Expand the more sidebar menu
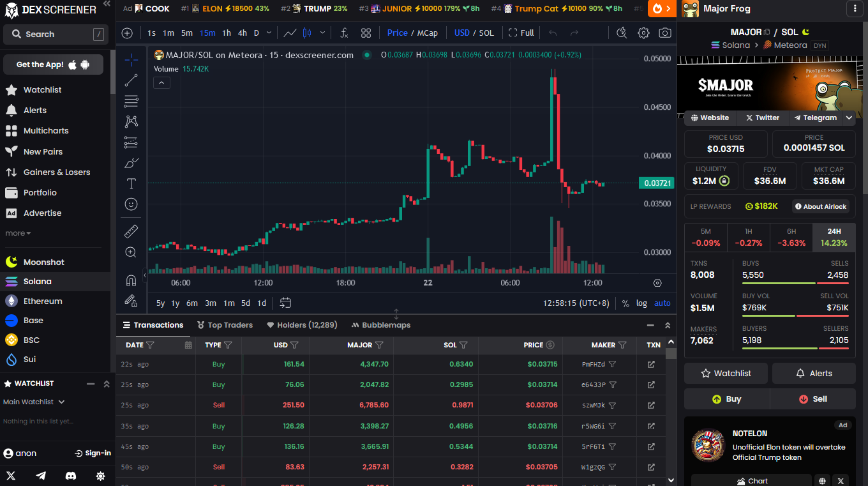This screenshot has width=868, height=486. point(18,233)
